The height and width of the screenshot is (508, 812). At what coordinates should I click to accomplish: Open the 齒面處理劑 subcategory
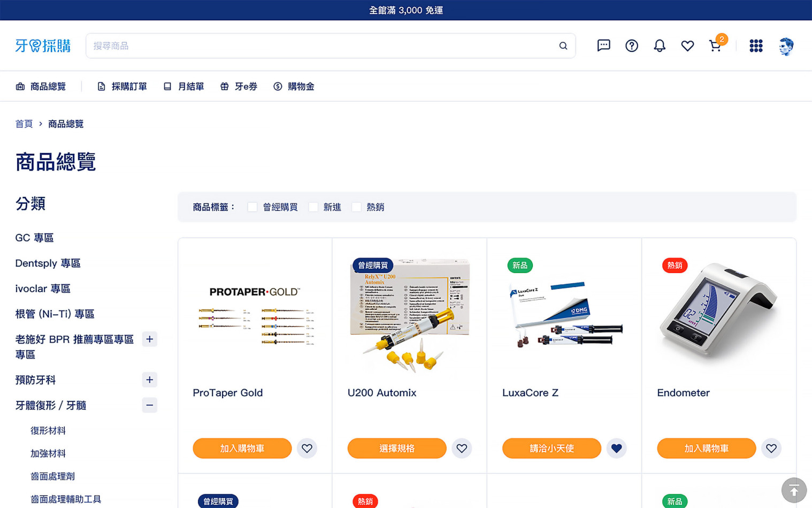pos(52,476)
